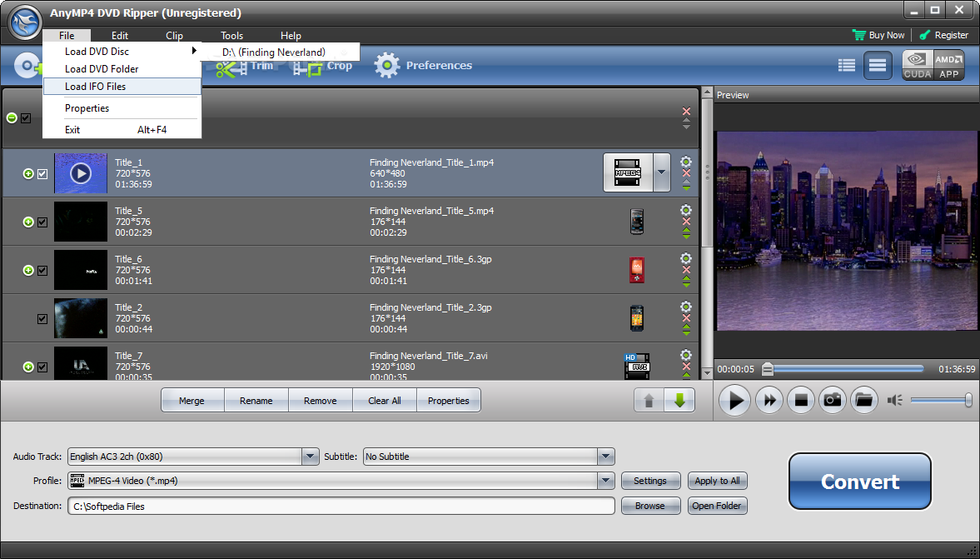
Task: Click MPEG4 profile icon for Title_1
Action: click(x=628, y=172)
